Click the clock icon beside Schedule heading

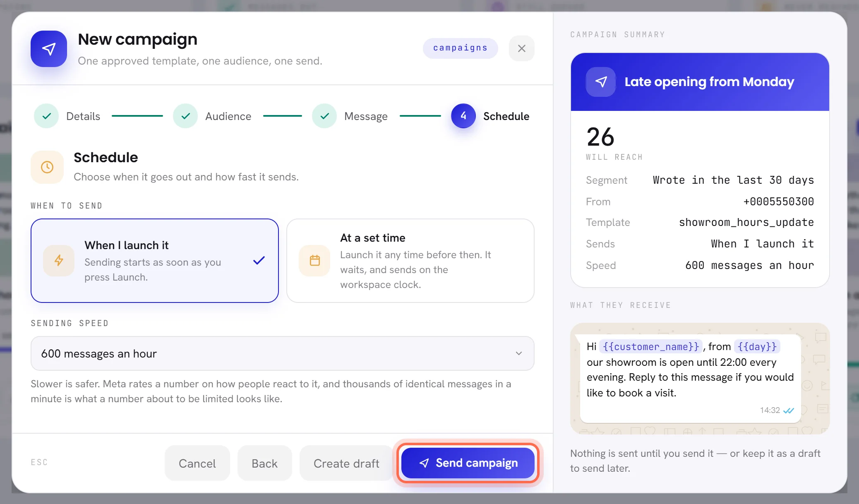coord(47,167)
